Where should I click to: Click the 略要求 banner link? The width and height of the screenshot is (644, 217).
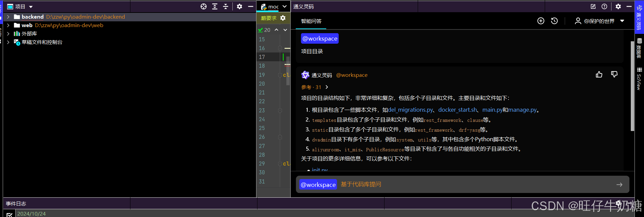[269, 18]
